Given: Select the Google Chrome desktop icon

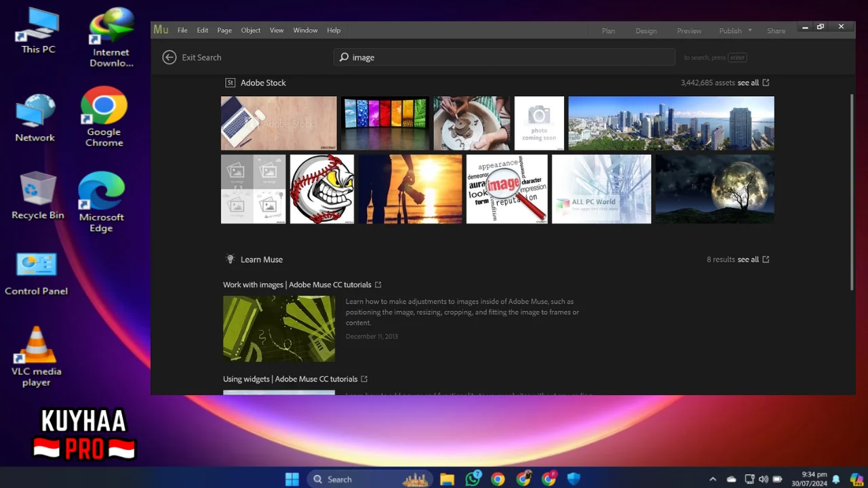Looking at the screenshot, I should coord(104,117).
